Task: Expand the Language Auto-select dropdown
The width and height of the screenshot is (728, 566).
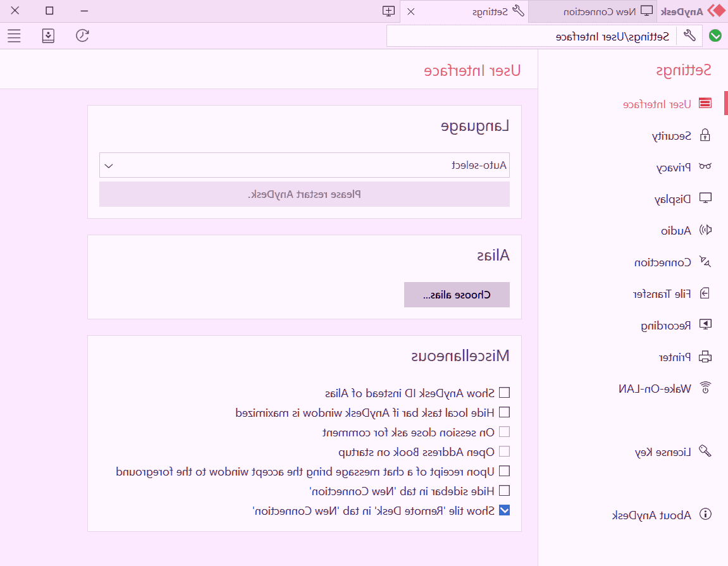Action: click(305, 165)
